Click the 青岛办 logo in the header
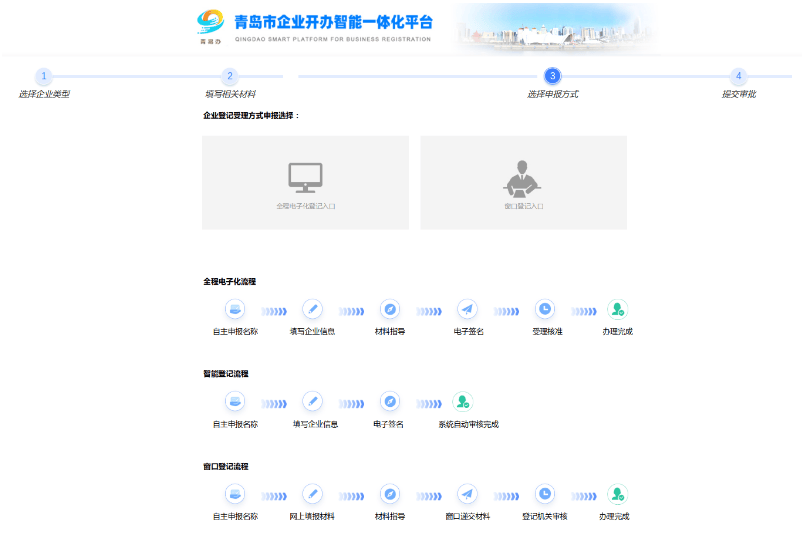 pyautogui.click(x=209, y=26)
